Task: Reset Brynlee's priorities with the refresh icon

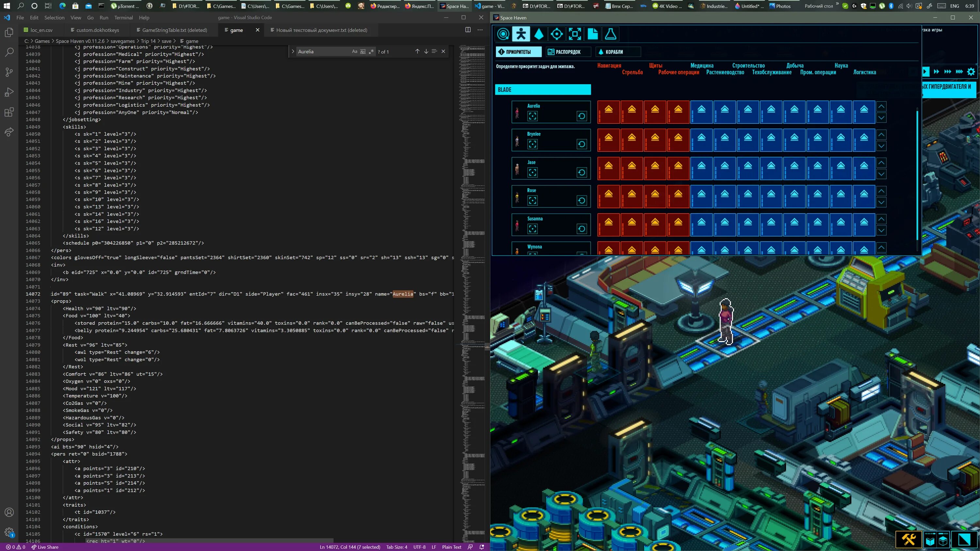Action: tap(582, 144)
